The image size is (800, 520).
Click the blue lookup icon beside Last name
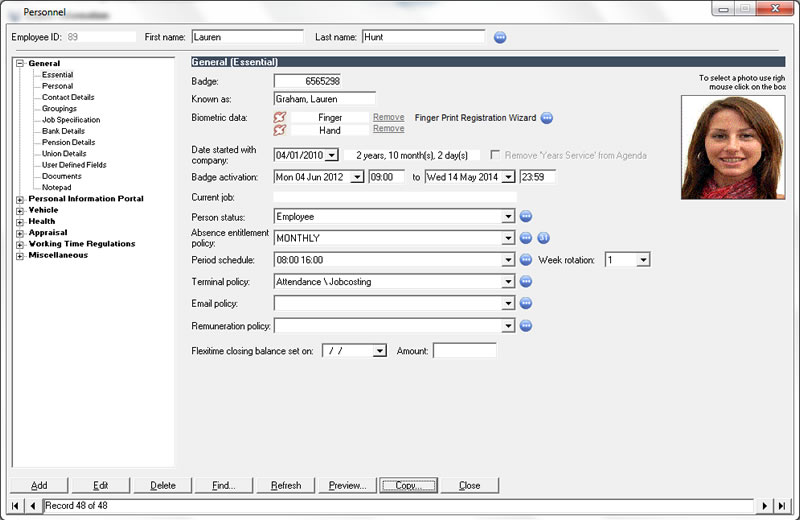(x=501, y=38)
